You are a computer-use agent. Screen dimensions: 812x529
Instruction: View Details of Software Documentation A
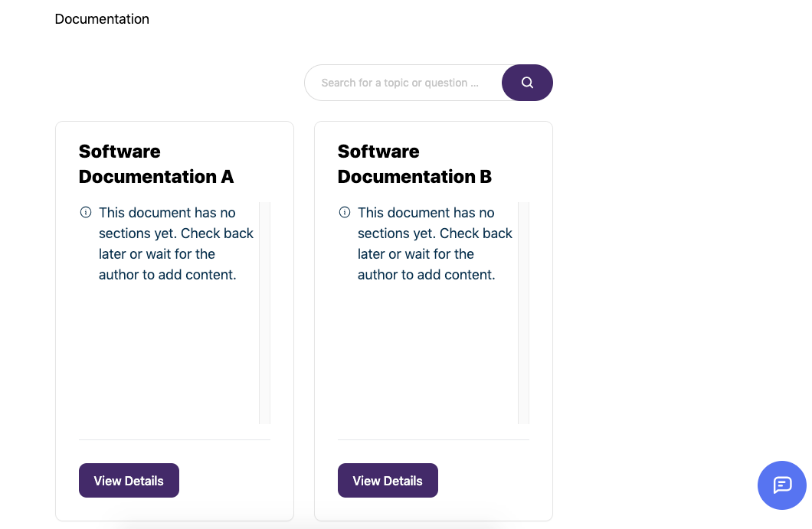[129, 480]
